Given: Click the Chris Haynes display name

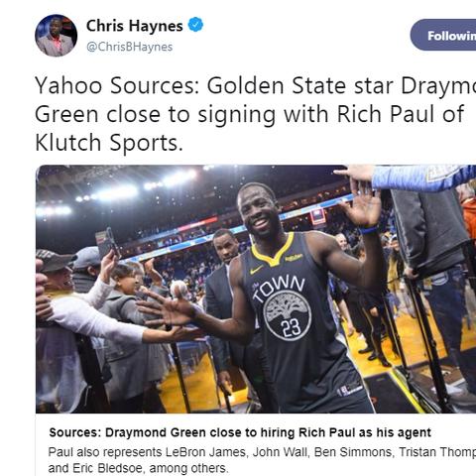Looking at the screenshot, I should pos(134,26).
